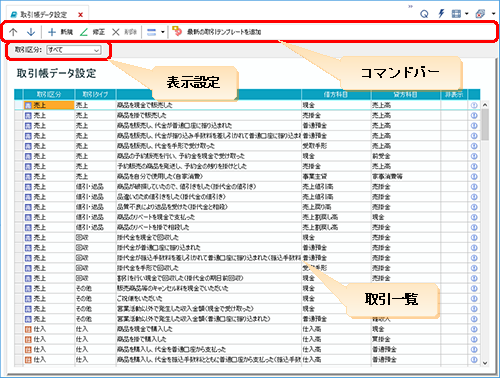Expand the toolbar overflow chevron at top right
Screen dimensions: 500x378
(x=410, y=6)
